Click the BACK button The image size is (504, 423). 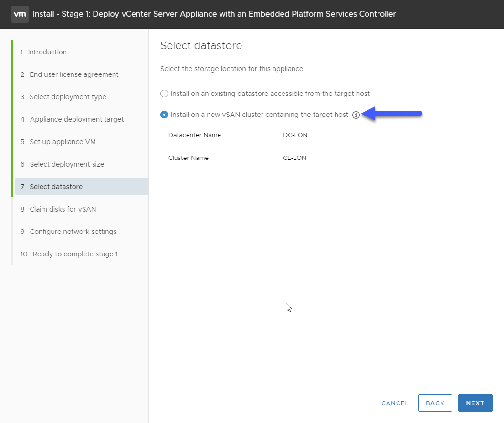point(435,403)
